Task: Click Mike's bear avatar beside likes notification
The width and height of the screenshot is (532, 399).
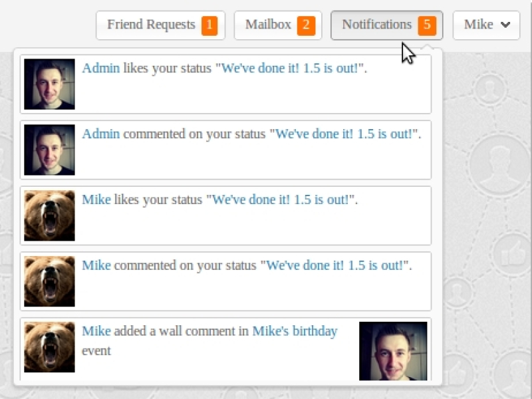Action: click(x=49, y=215)
